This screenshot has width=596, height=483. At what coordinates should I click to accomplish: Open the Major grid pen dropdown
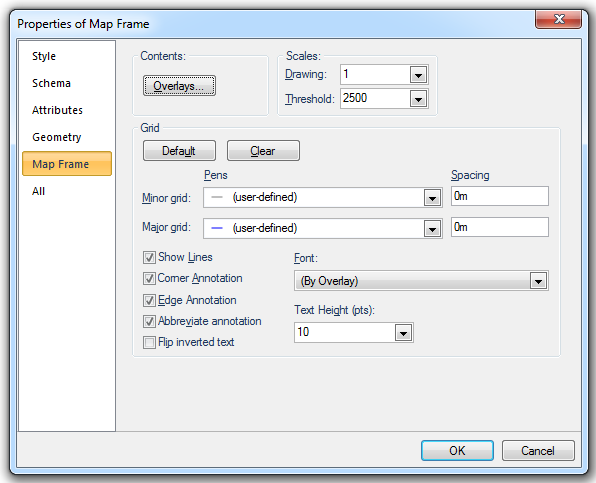pyautogui.click(x=433, y=229)
